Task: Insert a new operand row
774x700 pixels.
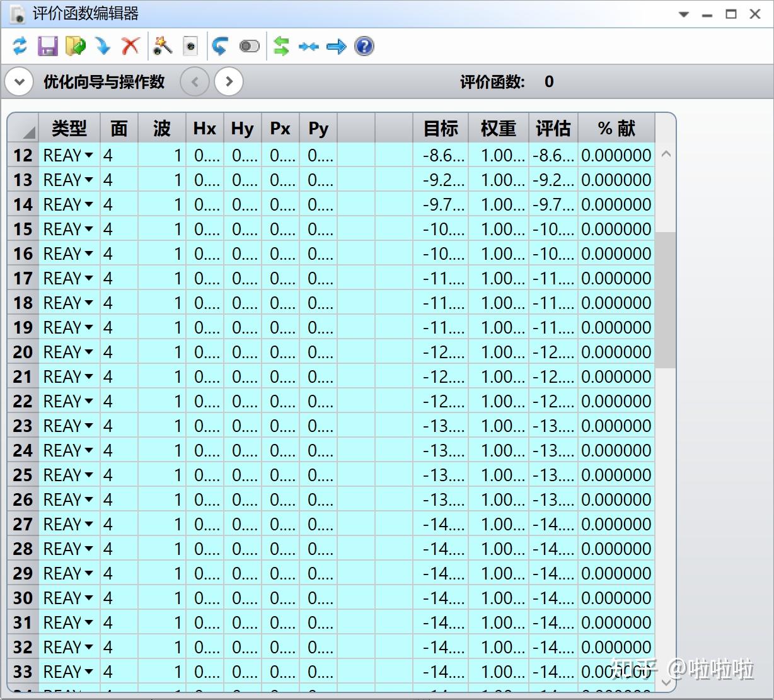Action: [x=103, y=45]
